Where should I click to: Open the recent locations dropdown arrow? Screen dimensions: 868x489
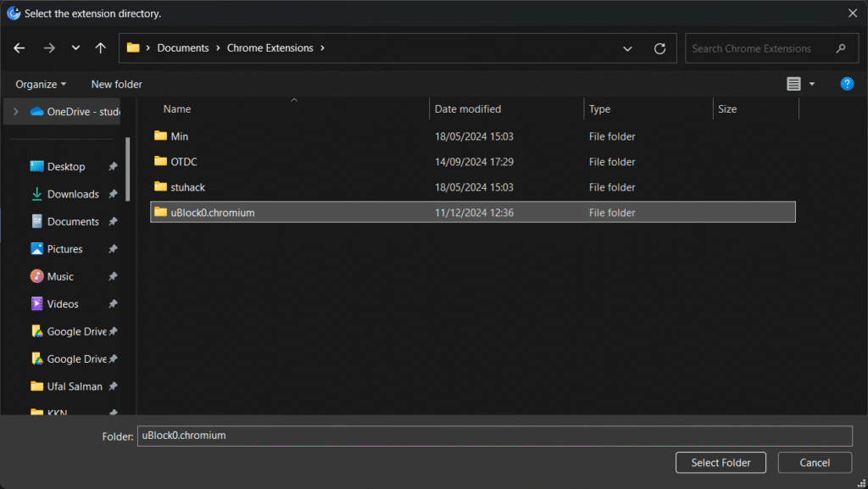(75, 48)
